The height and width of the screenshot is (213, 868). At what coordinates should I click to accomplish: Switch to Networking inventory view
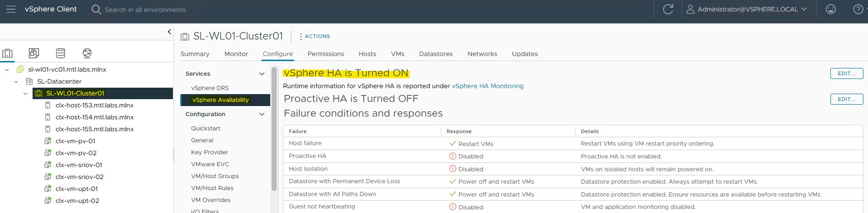click(87, 53)
